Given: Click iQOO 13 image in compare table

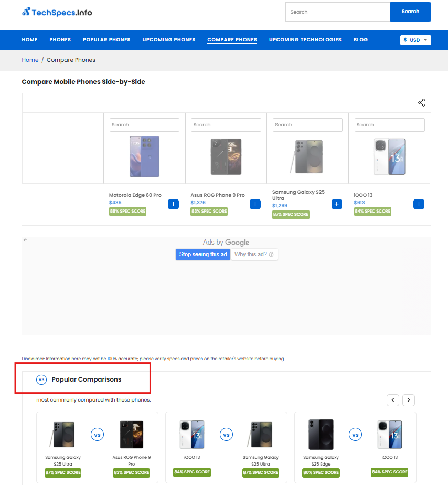Looking at the screenshot, I should [x=390, y=156].
